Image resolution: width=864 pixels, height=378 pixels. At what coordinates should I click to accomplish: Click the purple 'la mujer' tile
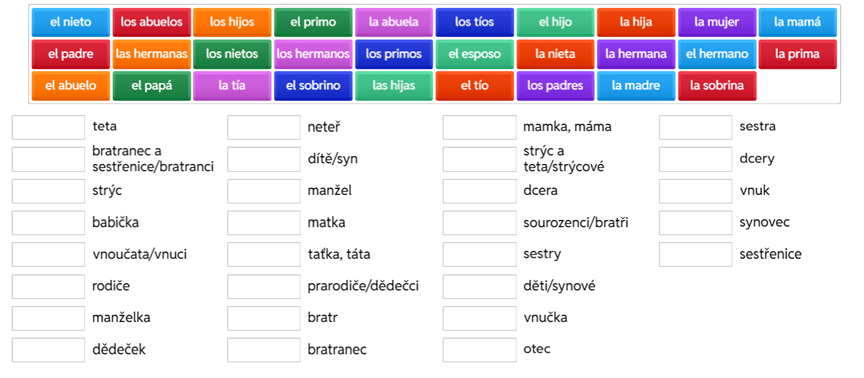coord(717,23)
